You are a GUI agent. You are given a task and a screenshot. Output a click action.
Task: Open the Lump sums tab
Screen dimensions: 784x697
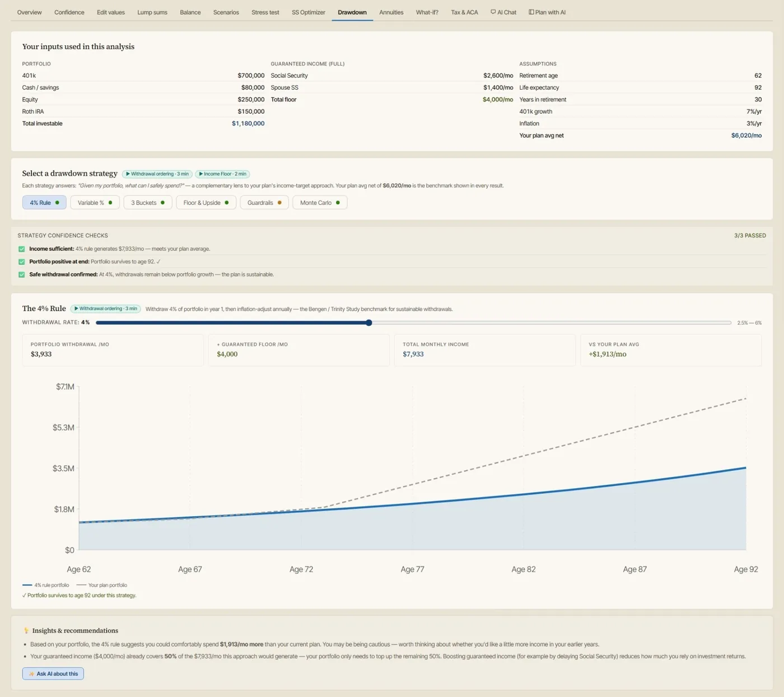(x=152, y=12)
